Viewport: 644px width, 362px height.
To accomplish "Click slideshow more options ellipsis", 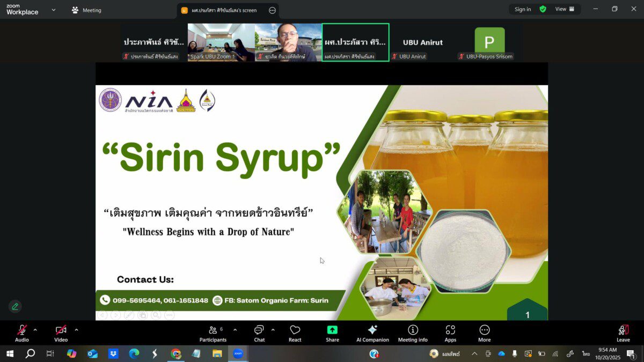I will click(x=169, y=315).
